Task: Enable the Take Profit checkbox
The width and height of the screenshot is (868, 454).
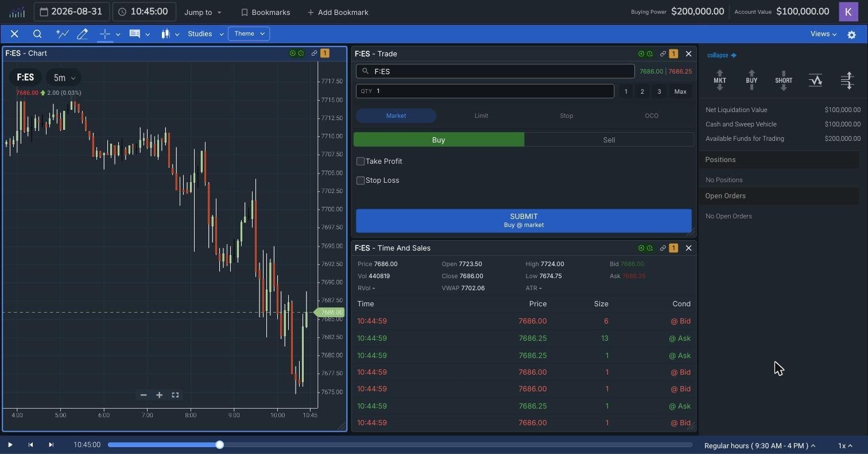Action: [x=361, y=161]
